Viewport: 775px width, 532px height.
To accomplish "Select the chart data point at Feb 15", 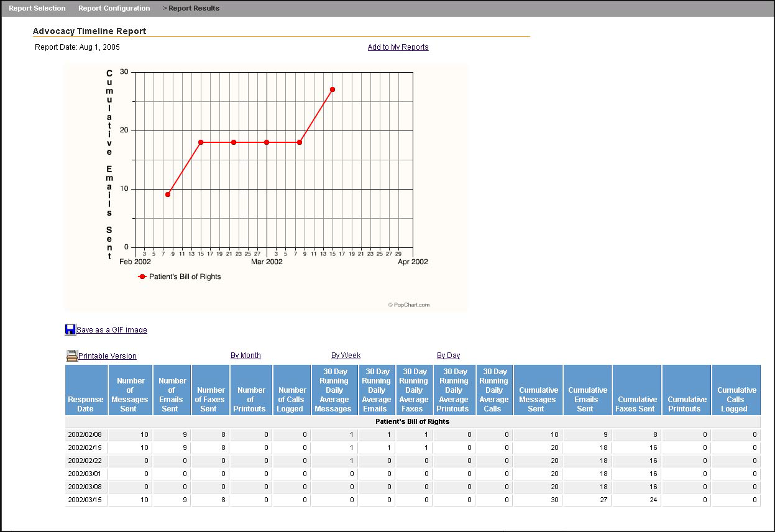I will pyautogui.click(x=201, y=142).
